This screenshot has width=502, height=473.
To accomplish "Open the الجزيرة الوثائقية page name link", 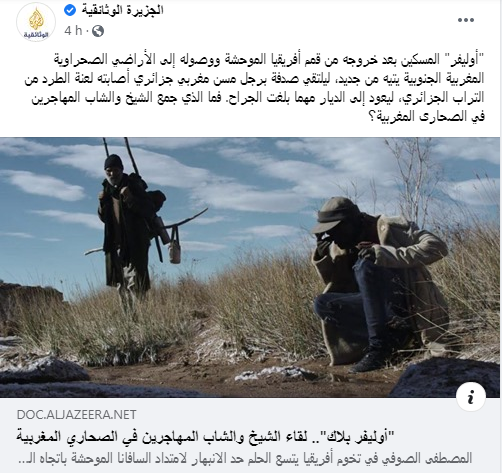I will (x=123, y=10).
